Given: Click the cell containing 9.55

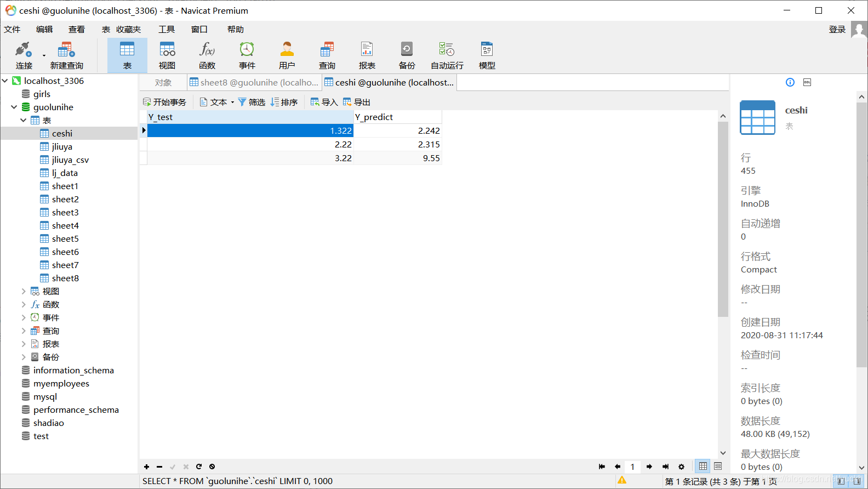Looking at the screenshot, I should pos(397,158).
